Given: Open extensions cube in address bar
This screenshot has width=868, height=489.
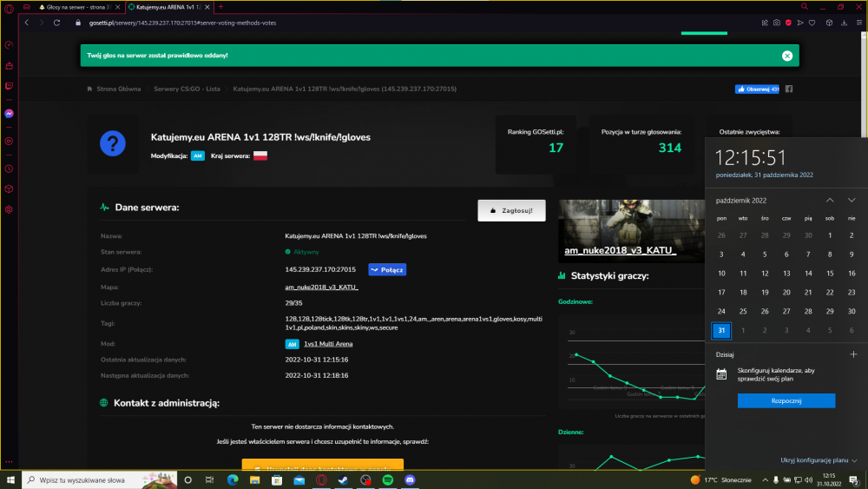Looking at the screenshot, I should (829, 23).
